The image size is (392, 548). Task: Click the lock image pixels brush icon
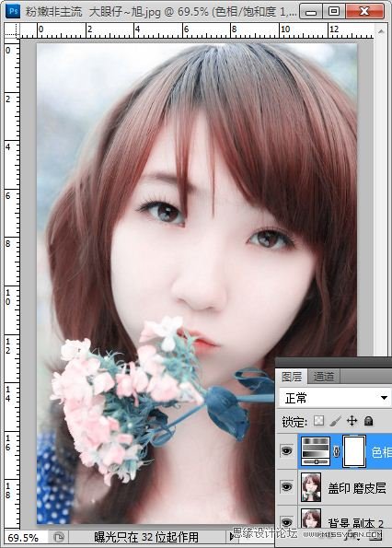(336, 420)
